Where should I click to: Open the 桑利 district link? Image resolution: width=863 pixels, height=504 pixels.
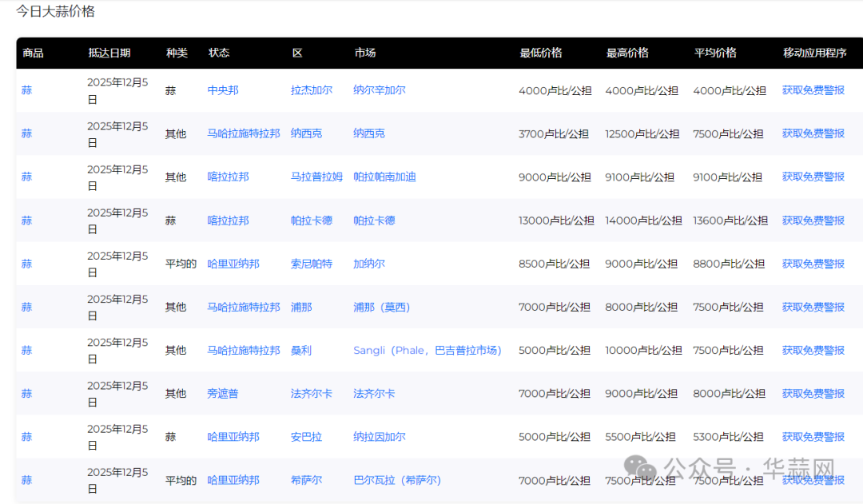(301, 351)
